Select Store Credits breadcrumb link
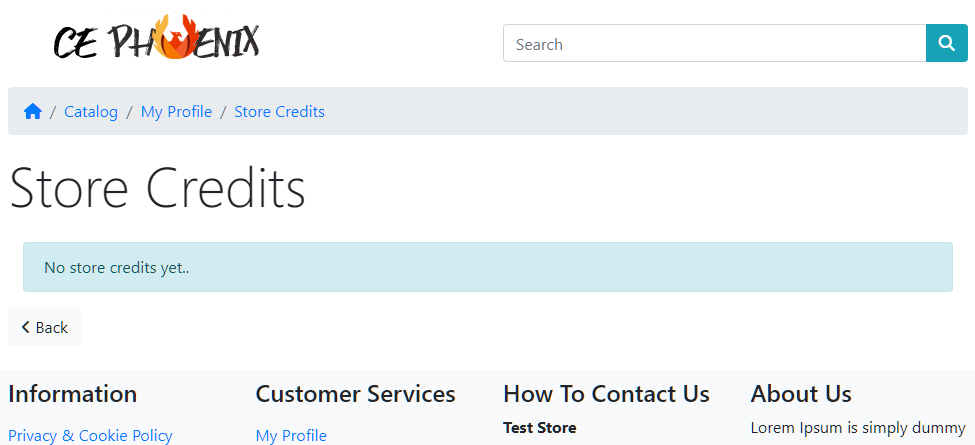The image size is (975, 445). tap(279, 112)
